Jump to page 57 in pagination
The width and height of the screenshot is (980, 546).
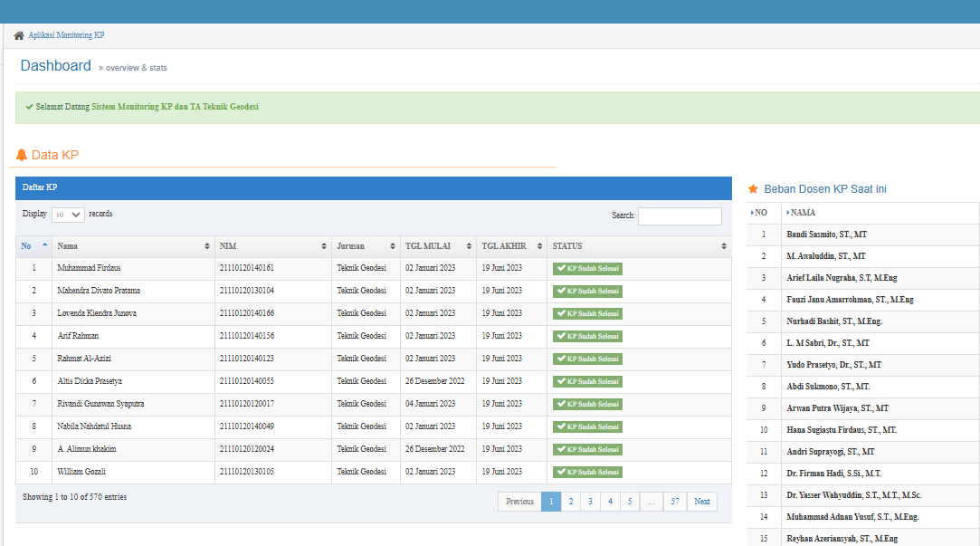675,502
